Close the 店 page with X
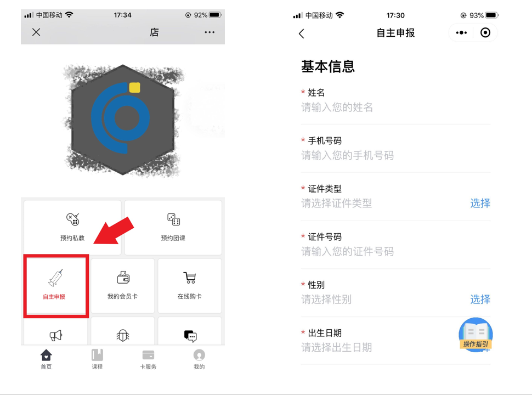Screen dimensions: 532x395 coord(36,32)
